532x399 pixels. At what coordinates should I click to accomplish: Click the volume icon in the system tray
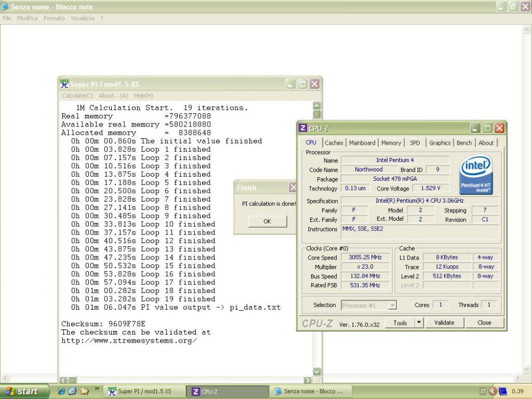[x=502, y=391]
